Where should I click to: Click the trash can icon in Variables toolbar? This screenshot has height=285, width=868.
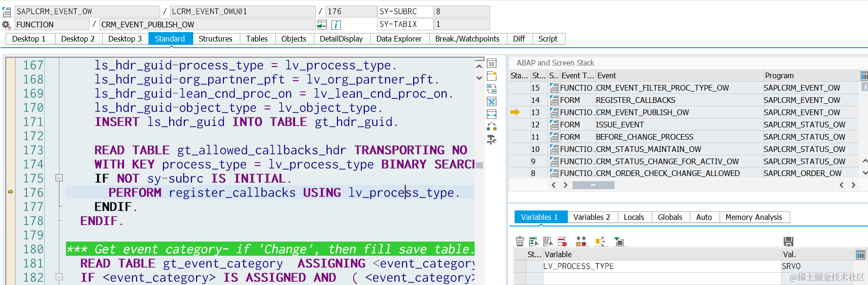pos(520,242)
